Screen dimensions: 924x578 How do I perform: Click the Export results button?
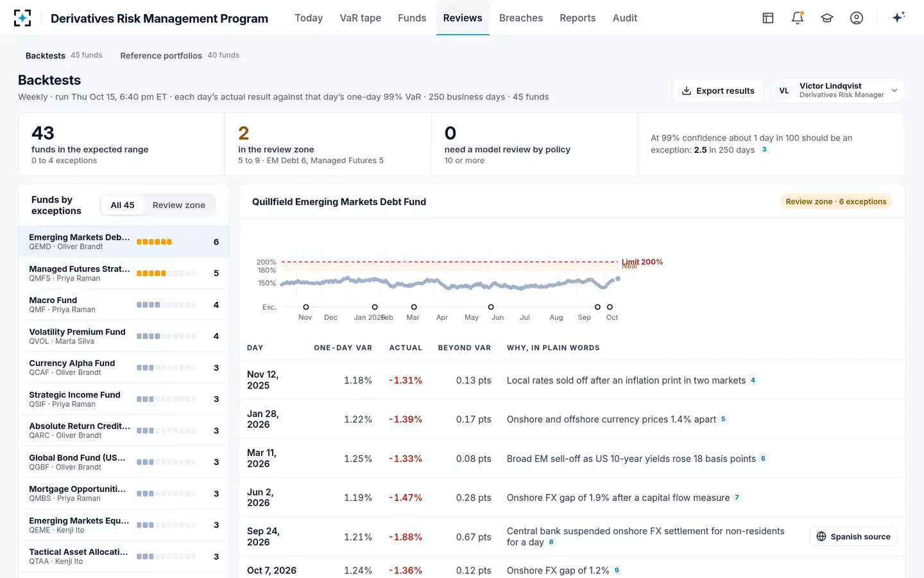click(718, 91)
